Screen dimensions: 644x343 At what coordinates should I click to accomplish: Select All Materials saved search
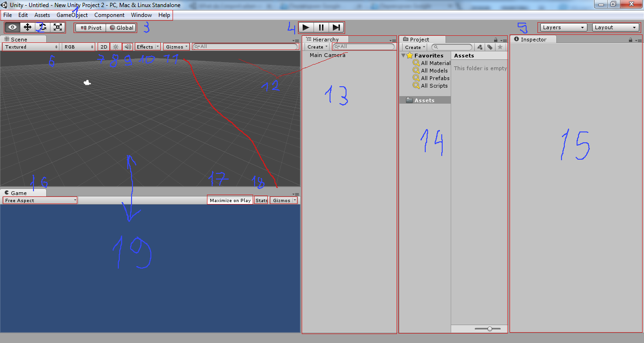pos(431,63)
